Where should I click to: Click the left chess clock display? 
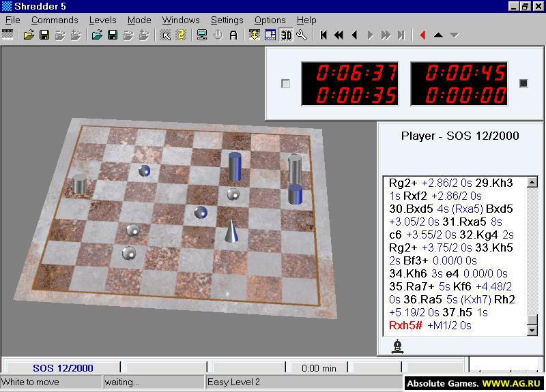click(349, 84)
